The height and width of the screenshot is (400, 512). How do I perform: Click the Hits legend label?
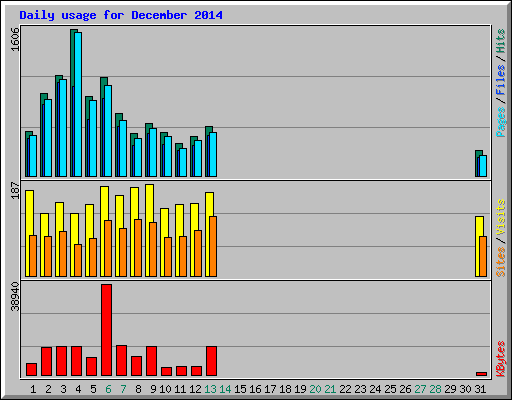(x=501, y=41)
